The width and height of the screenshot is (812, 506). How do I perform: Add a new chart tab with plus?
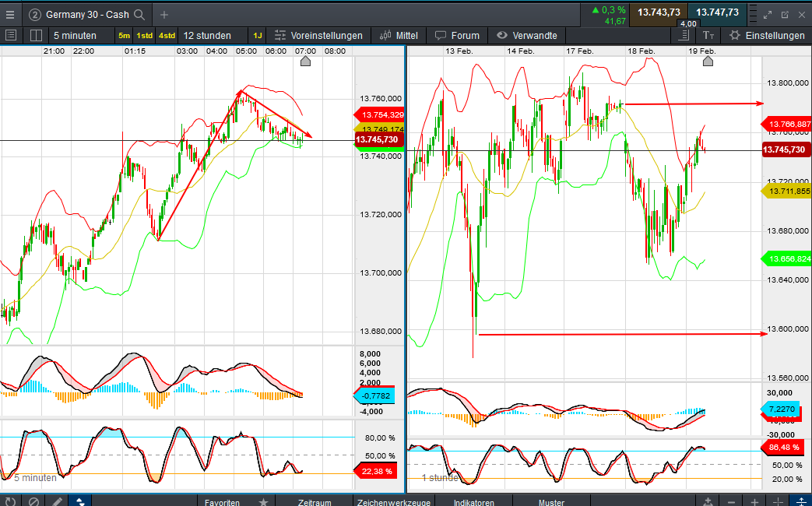164,15
